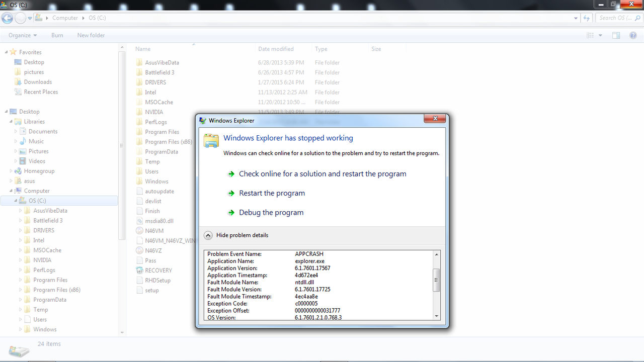
Task: Click Burn in the toolbar
Action: (x=57, y=35)
